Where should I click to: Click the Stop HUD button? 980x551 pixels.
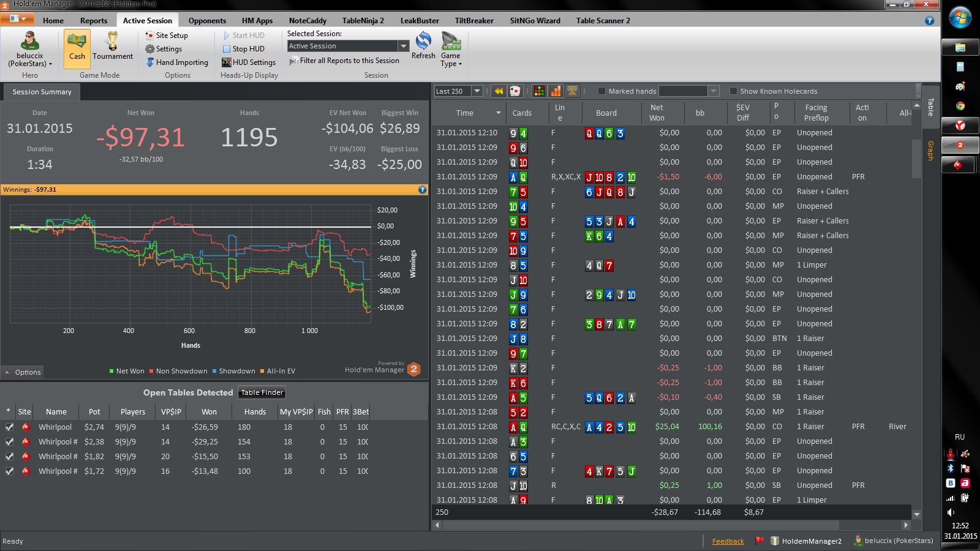[243, 49]
